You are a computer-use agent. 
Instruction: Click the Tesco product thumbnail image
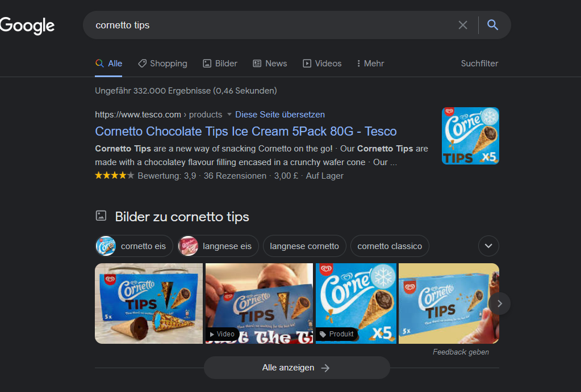(x=470, y=136)
